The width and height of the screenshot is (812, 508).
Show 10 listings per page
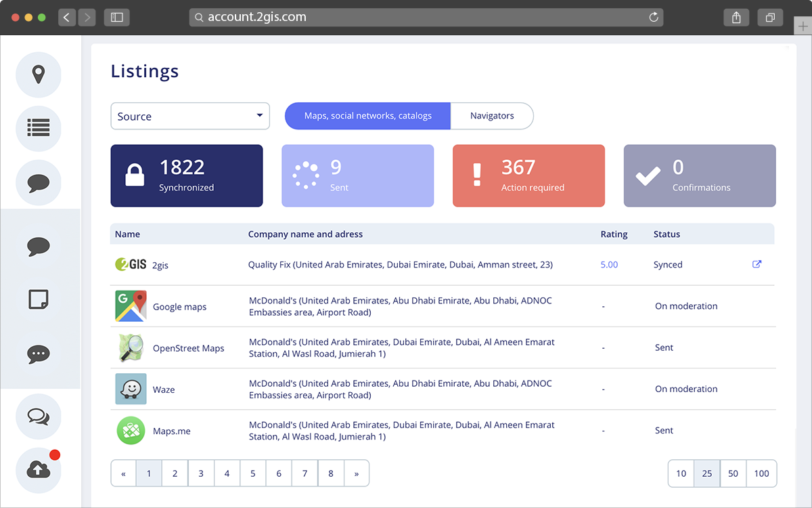click(x=681, y=473)
